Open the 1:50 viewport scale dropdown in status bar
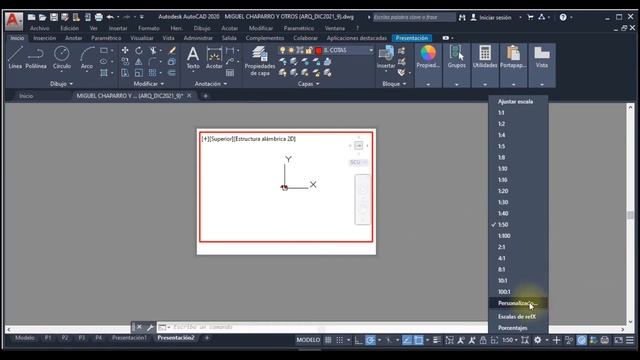 510,340
